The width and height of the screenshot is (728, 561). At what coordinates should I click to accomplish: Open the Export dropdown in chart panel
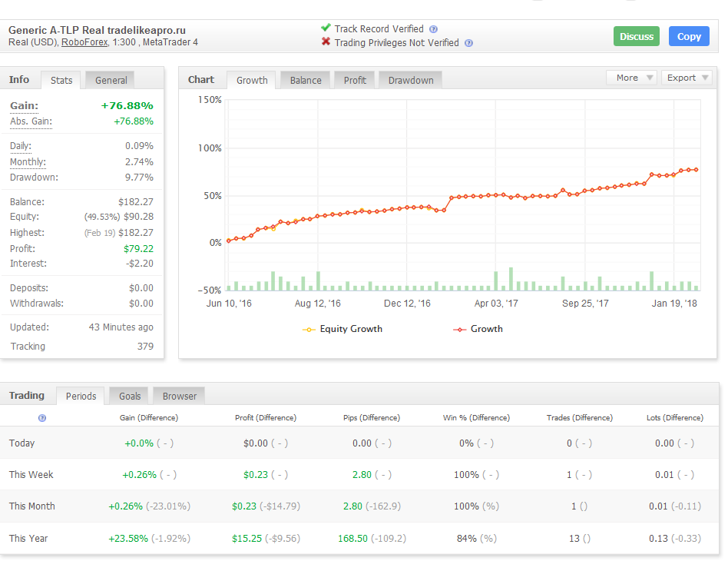(x=687, y=78)
